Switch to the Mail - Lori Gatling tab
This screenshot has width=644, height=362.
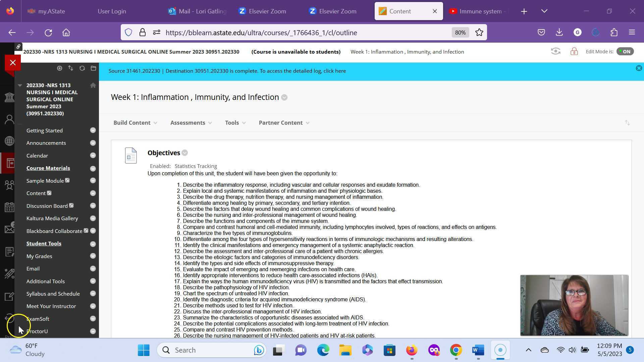(198, 11)
